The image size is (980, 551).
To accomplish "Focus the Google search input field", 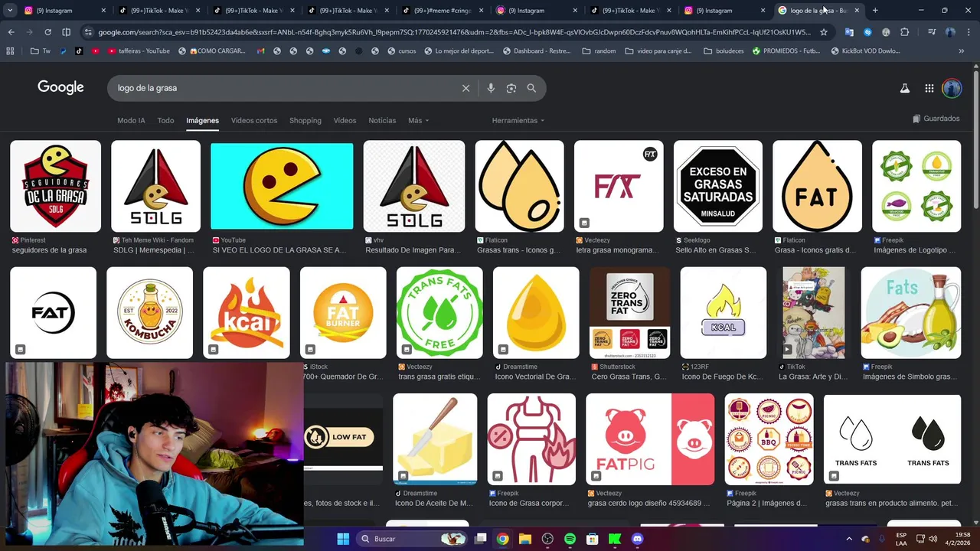I will 283,88.
